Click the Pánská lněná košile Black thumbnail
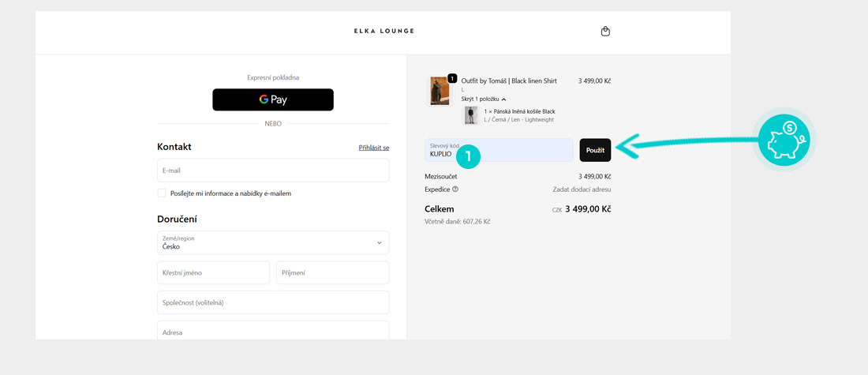 (471, 116)
